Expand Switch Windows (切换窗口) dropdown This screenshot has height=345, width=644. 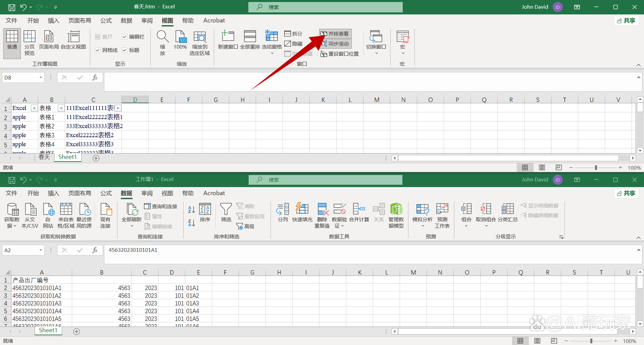pyautogui.click(x=376, y=53)
